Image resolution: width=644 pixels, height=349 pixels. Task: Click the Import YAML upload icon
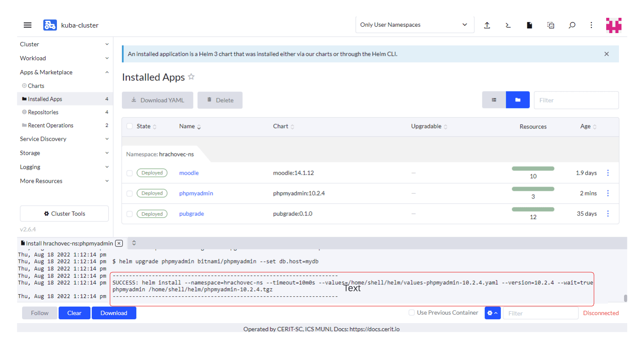tap(487, 25)
